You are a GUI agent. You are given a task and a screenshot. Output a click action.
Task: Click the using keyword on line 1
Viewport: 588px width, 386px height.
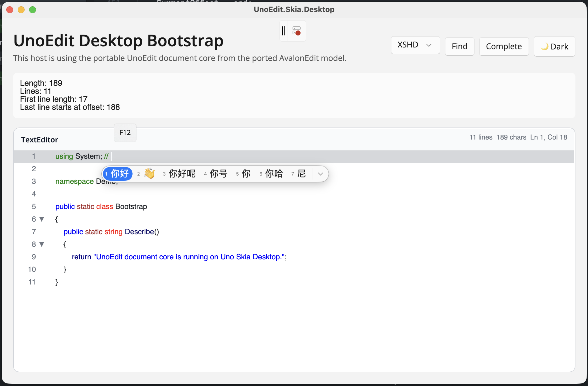click(x=64, y=156)
